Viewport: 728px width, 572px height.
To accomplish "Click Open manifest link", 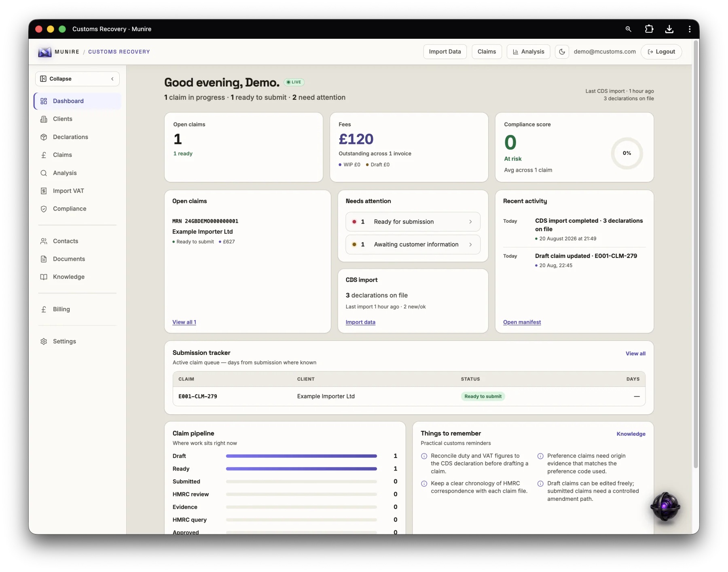I will (x=522, y=322).
